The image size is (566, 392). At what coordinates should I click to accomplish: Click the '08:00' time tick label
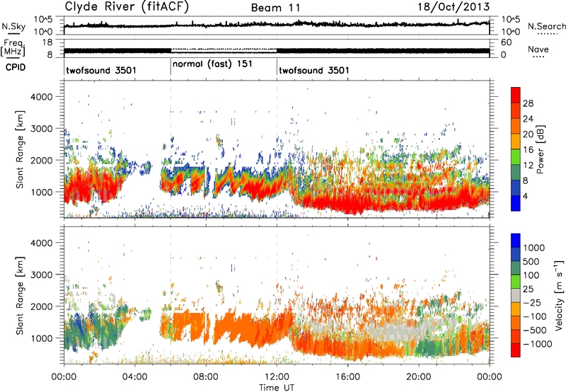(206, 376)
